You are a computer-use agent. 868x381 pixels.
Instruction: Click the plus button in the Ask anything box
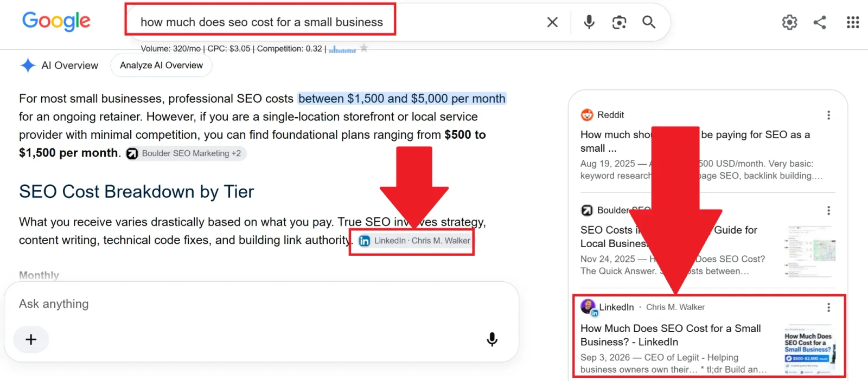(x=31, y=340)
